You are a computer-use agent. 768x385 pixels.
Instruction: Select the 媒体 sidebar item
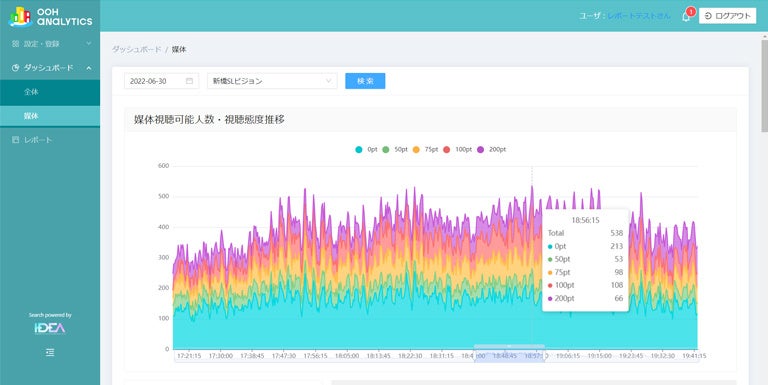coord(50,116)
